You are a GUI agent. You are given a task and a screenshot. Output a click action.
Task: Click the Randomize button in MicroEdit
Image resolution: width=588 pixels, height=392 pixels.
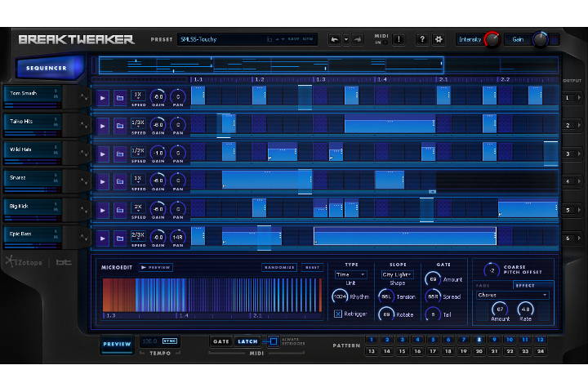[278, 267]
